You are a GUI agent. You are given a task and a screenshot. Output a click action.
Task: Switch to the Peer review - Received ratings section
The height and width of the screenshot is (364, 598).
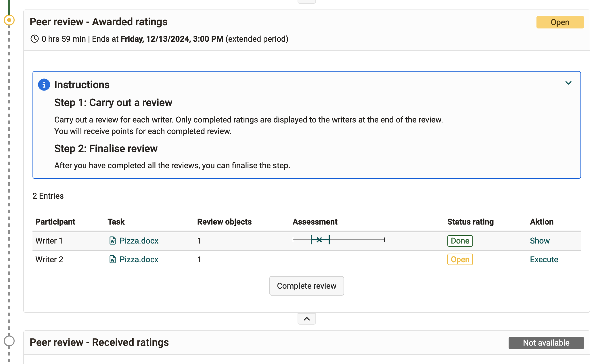coord(99,342)
